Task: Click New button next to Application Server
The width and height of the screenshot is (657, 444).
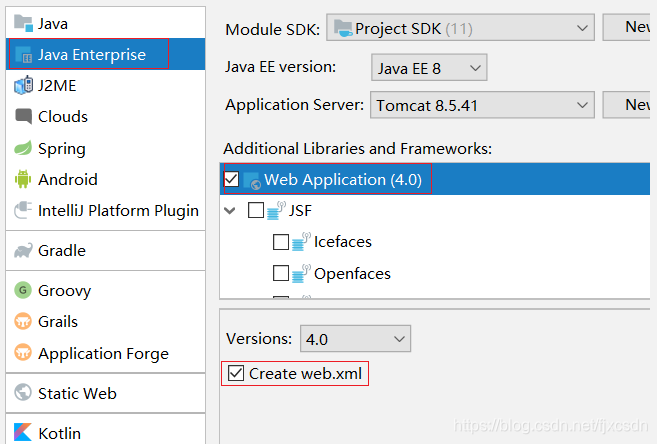Action: [x=626, y=105]
